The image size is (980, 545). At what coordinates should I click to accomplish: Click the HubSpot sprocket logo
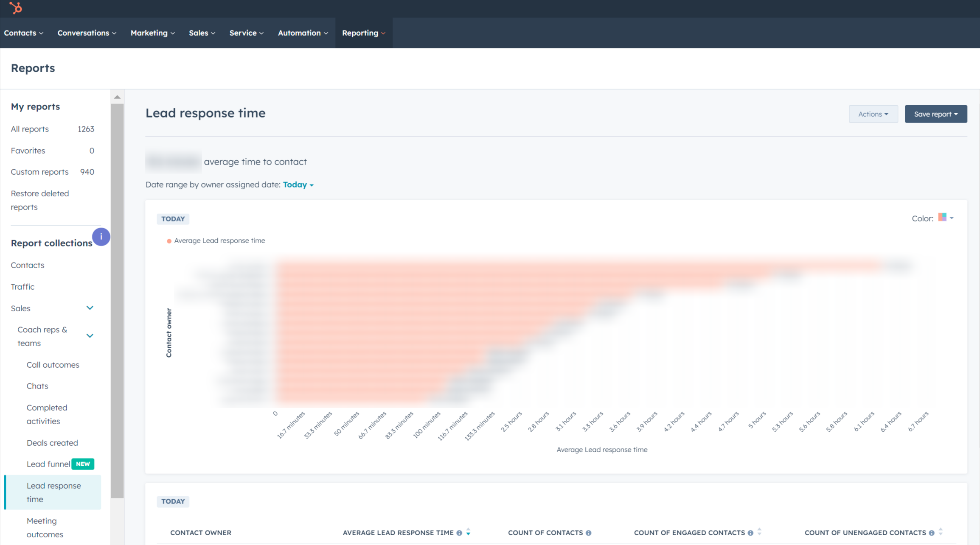pos(16,8)
